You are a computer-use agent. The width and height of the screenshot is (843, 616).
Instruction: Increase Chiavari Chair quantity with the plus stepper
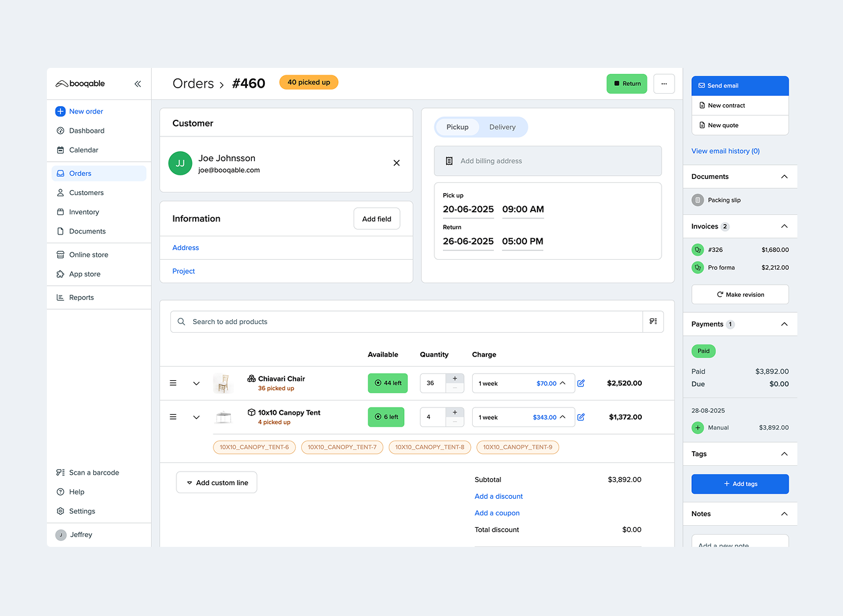click(x=455, y=378)
